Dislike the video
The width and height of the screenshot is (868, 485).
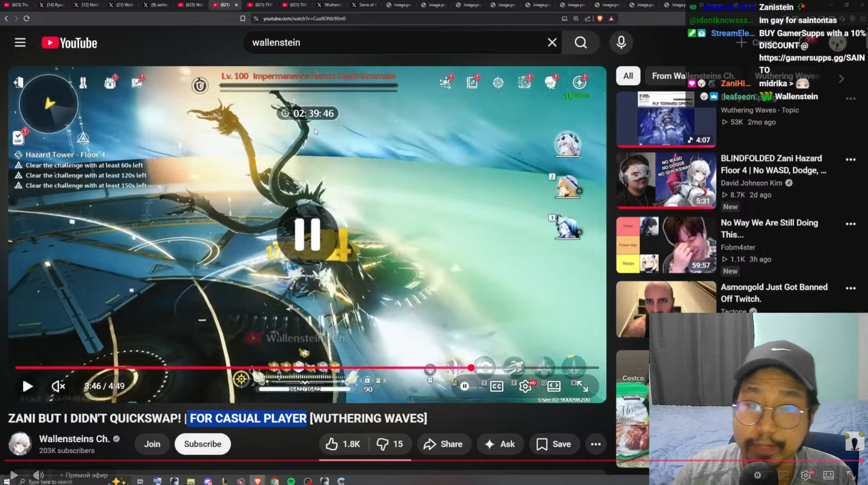[391, 444]
